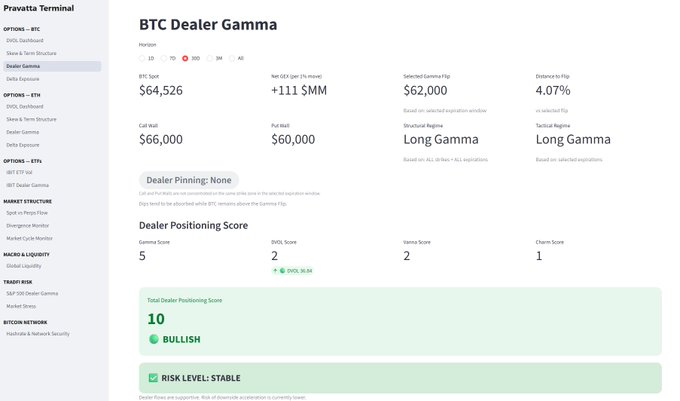680x401 pixels.
Task: Select the 30D horizon radio button
Action: pos(185,58)
